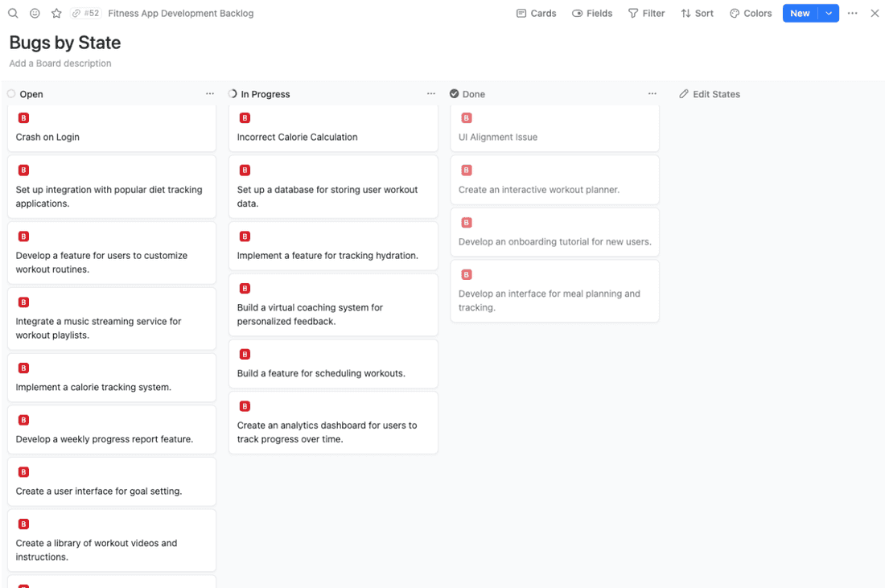The height and width of the screenshot is (588, 885).
Task: Open the Open column options menu
Action: pos(210,94)
